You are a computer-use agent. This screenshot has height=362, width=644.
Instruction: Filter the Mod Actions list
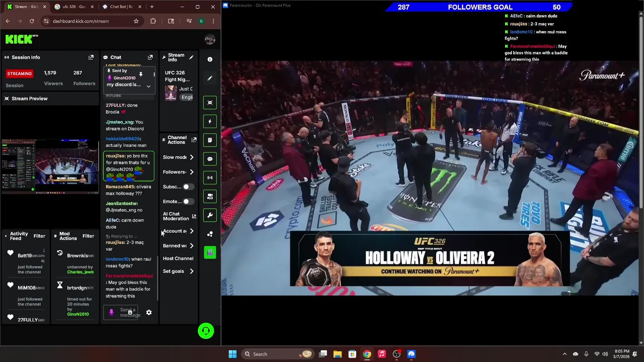[x=88, y=236]
